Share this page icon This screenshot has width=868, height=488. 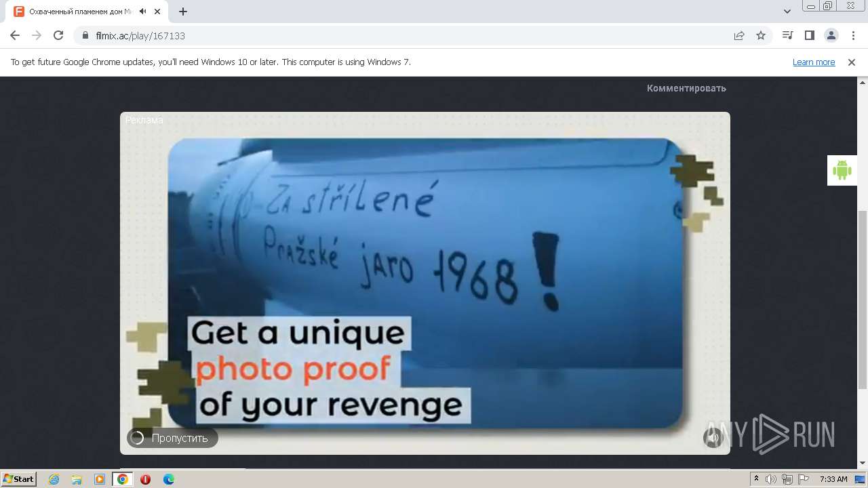739,35
